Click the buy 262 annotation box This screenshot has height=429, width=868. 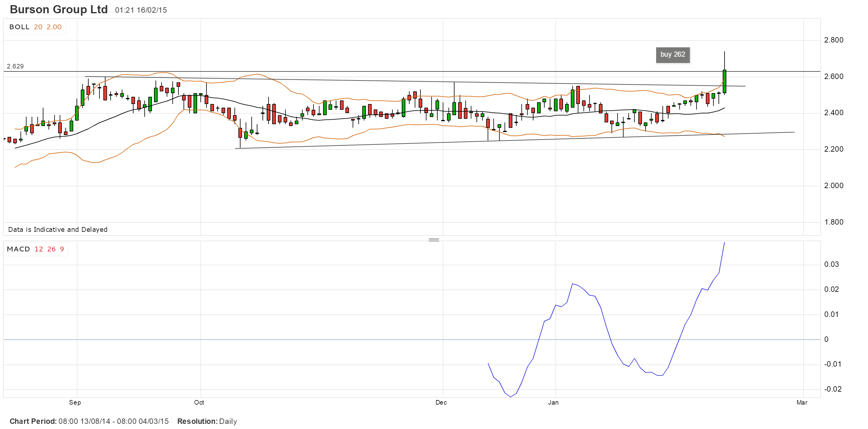(673, 55)
